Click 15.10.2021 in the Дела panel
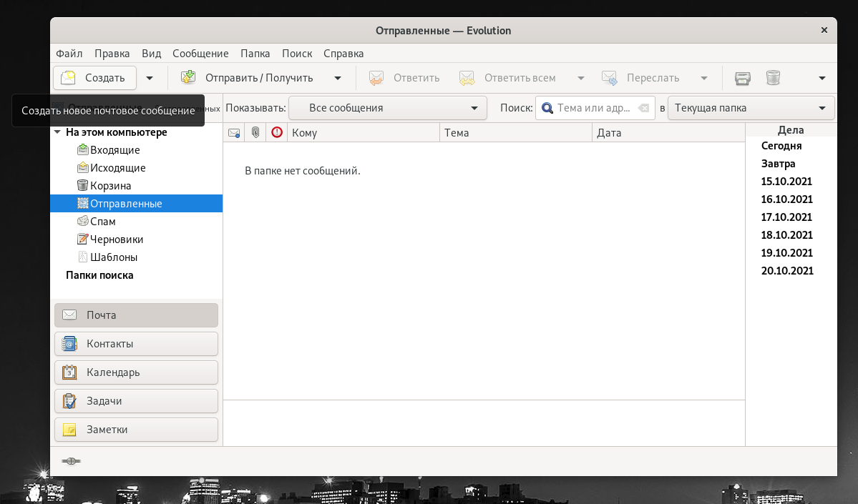 (x=786, y=182)
